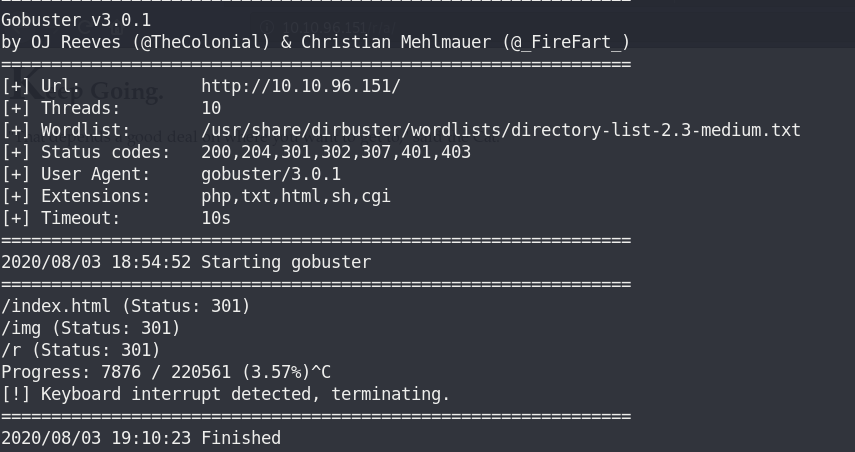
Task: Click the '[+] Wordlist:' label
Action: pos(66,130)
